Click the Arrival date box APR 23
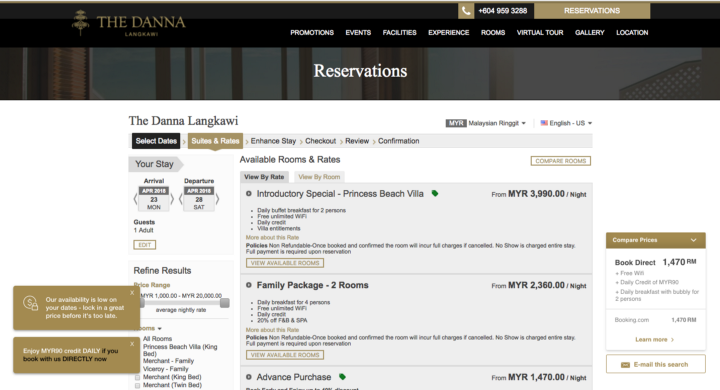 [154, 199]
